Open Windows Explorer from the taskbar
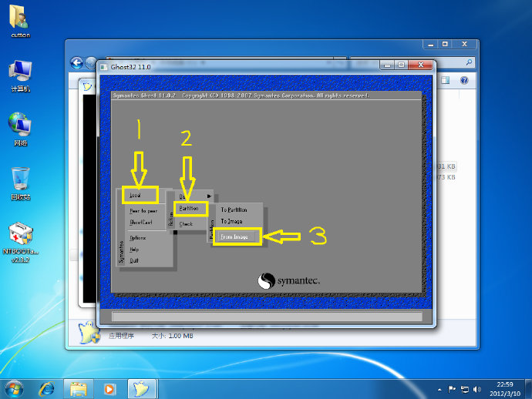 point(79,389)
